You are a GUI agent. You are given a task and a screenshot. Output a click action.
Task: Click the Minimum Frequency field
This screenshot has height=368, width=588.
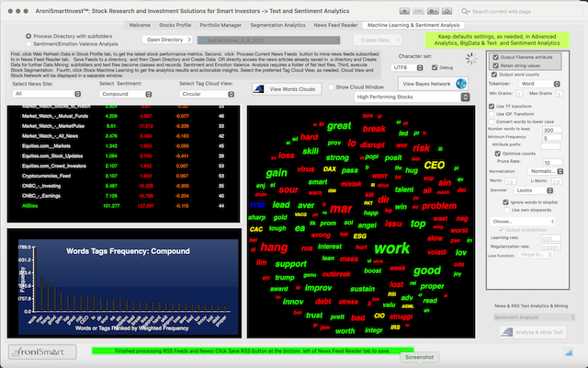[552, 138]
